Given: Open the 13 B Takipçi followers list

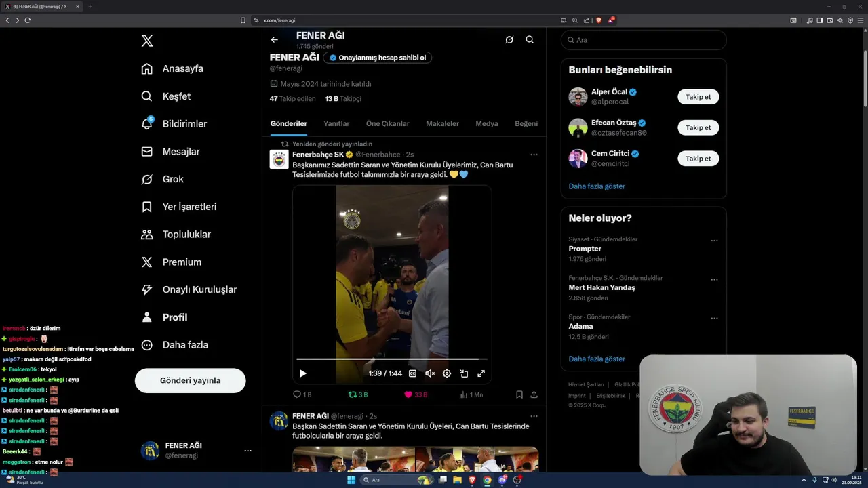Looking at the screenshot, I should [x=343, y=98].
